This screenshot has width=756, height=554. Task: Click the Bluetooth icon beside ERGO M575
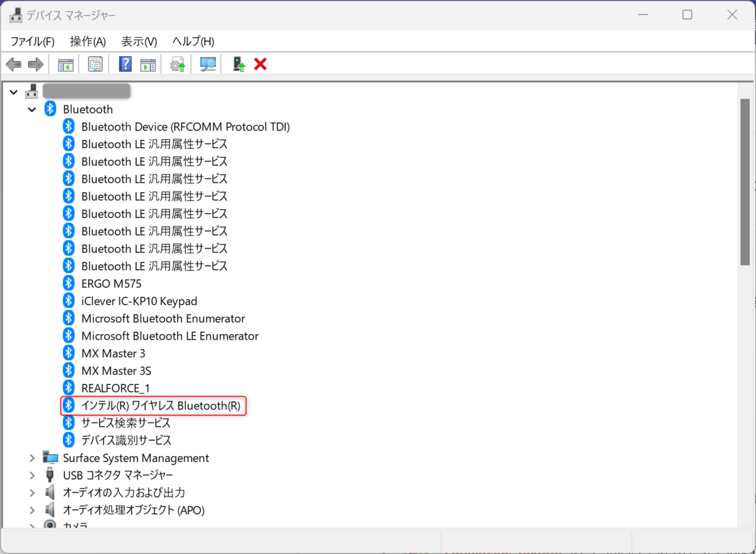[x=69, y=284]
